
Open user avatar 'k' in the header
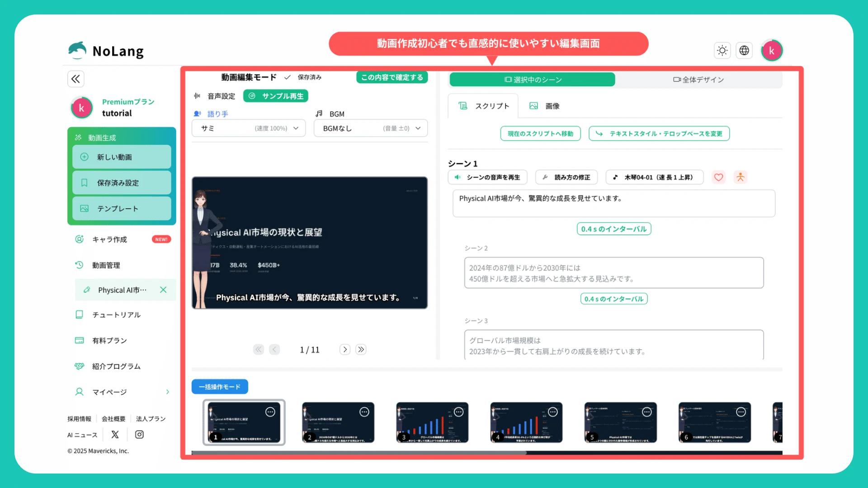pyautogui.click(x=772, y=51)
